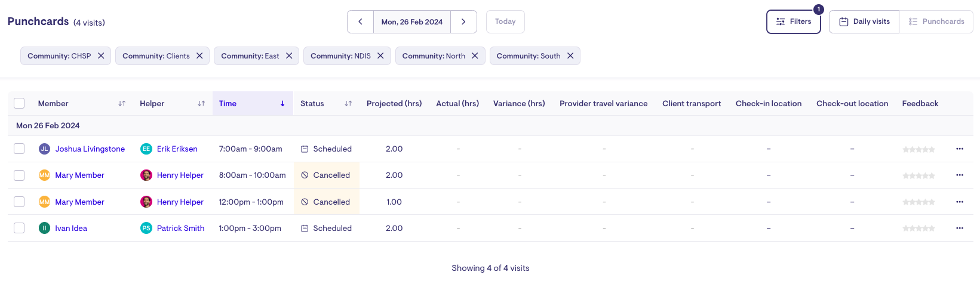Open row actions menu for Joshua Livingstone
Viewport: 980px width, 290px height.
(959, 149)
